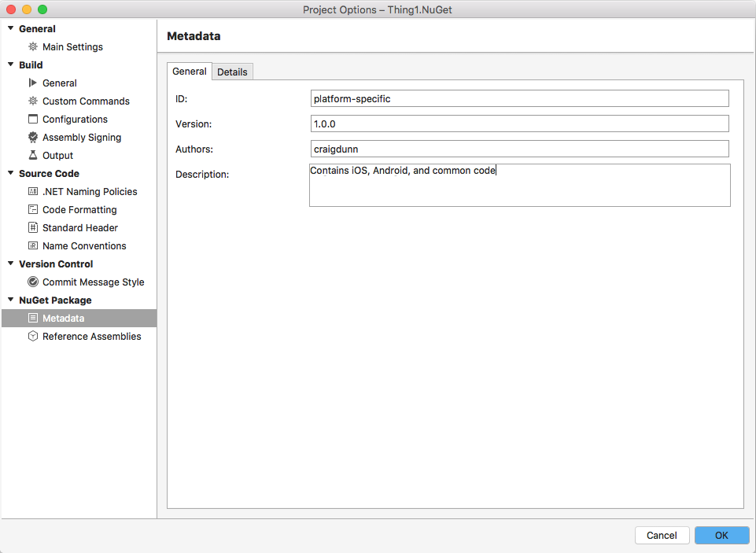Click the Commit Message Style checkmark icon
The width and height of the screenshot is (756, 553).
coord(33,282)
